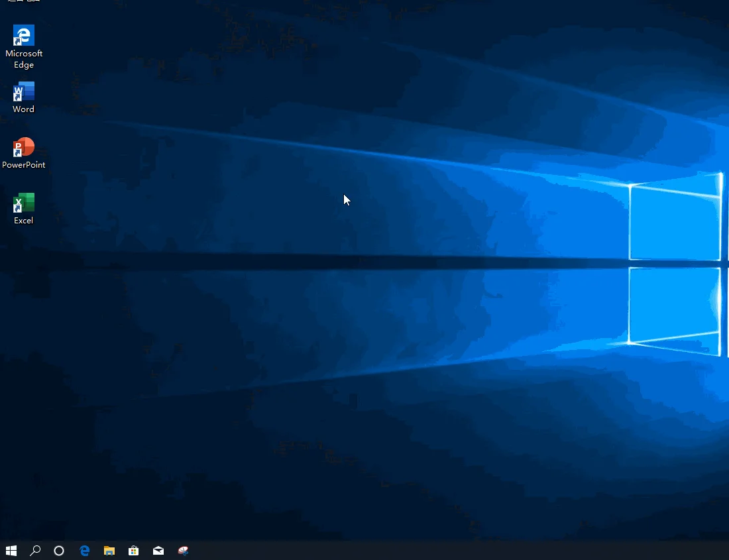Select the Word desktop shortcut icon
The width and height of the screenshot is (729, 560).
click(x=24, y=91)
